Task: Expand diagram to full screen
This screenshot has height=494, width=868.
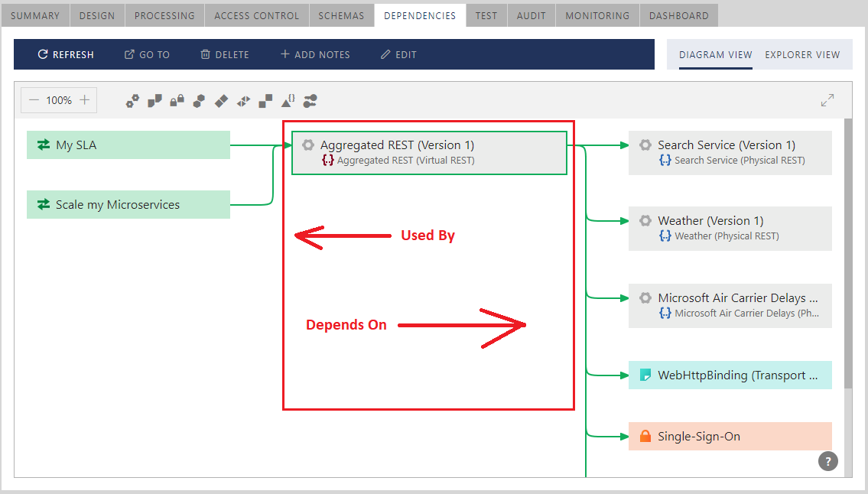Action: tap(827, 100)
